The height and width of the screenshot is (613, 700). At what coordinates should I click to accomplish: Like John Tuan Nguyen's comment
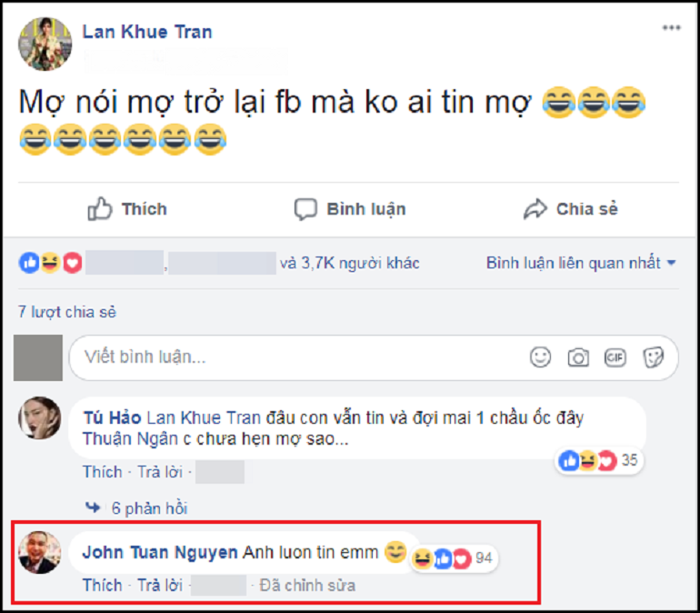point(102,585)
